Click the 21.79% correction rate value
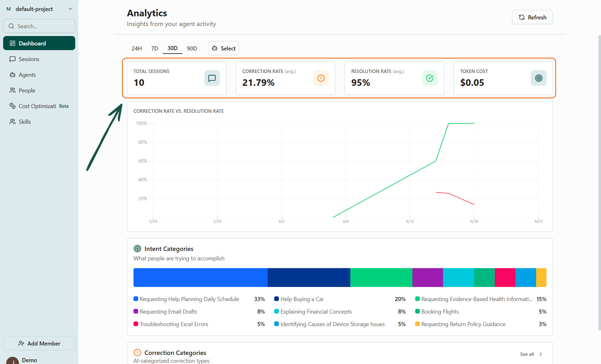The width and height of the screenshot is (601, 364). 259,83
